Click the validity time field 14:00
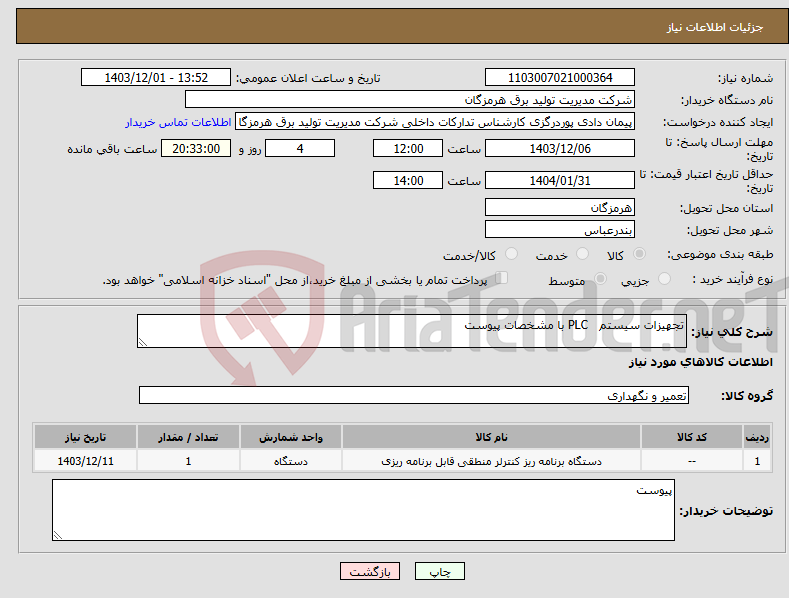 click(408, 180)
